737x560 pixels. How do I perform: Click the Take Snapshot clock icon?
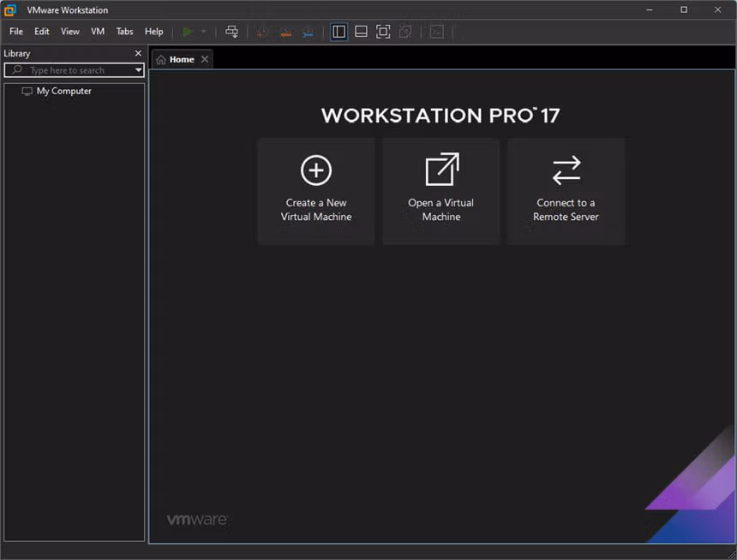click(x=262, y=32)
